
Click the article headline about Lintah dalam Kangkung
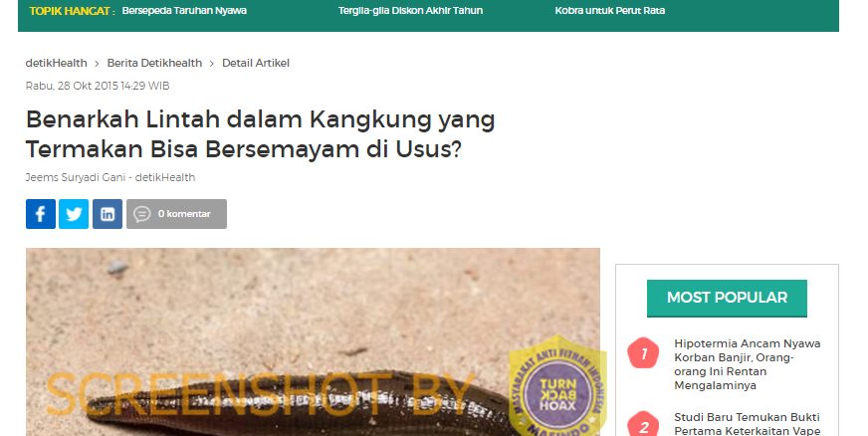pyautogui.click(x=260, y=134)
